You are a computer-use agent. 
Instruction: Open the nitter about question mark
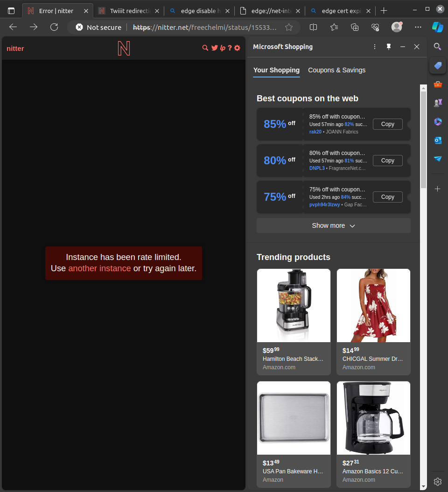click(230, 48)
